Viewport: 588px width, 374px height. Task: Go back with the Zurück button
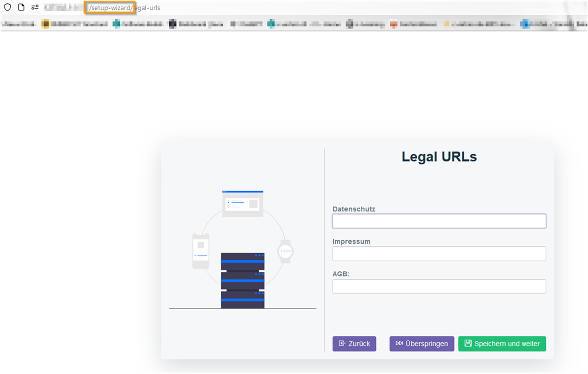tap(354, 344)
